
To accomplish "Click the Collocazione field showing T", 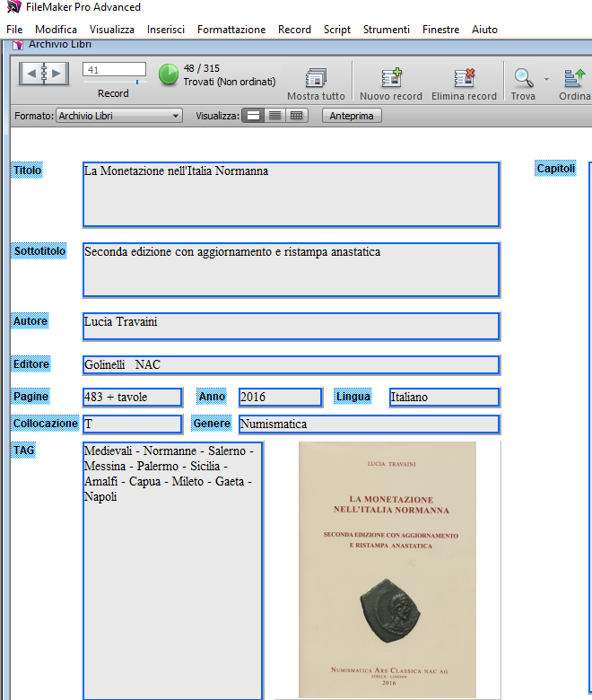I will click(133, 424).
